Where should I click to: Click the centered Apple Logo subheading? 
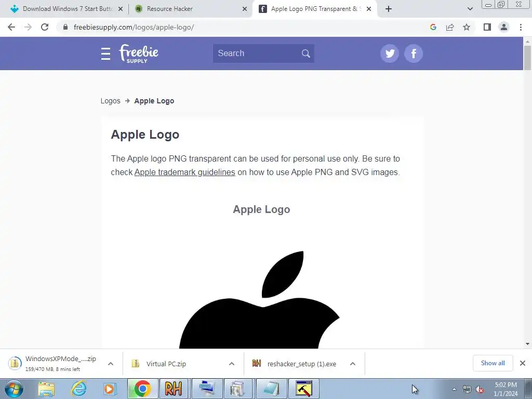click(261, 209)
